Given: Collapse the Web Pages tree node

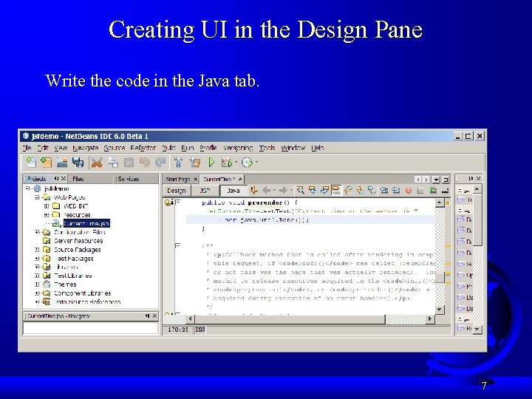Looking at the screenshot, I should tap(37, 197).
